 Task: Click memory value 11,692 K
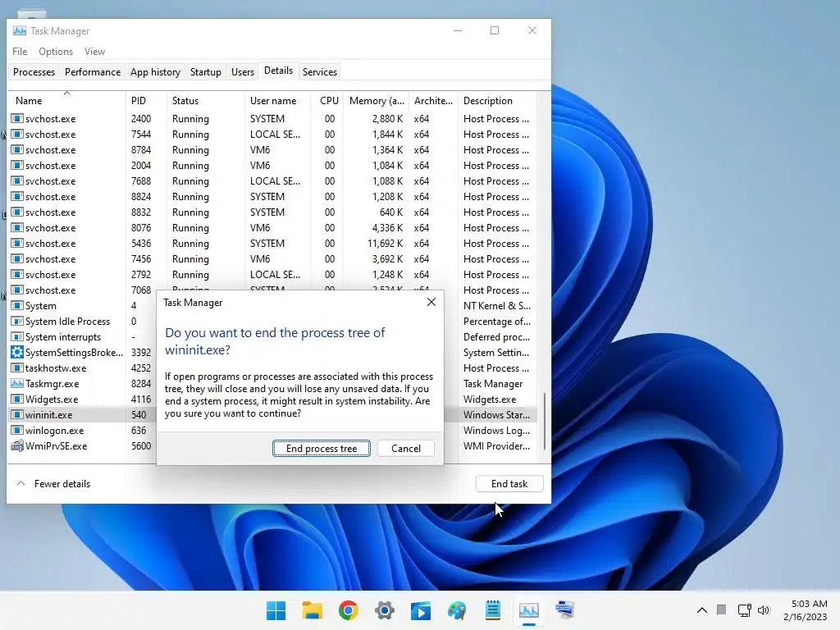click(386, 243)
